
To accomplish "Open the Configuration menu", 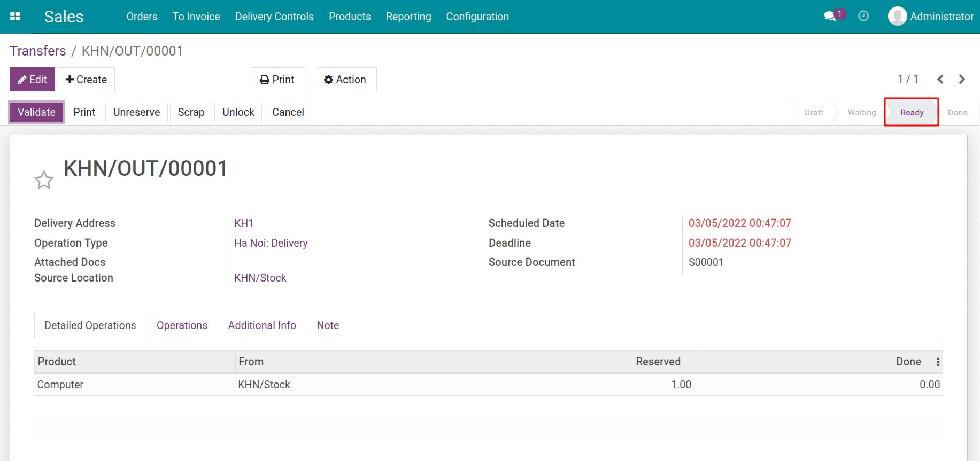I will pos(477,17).
